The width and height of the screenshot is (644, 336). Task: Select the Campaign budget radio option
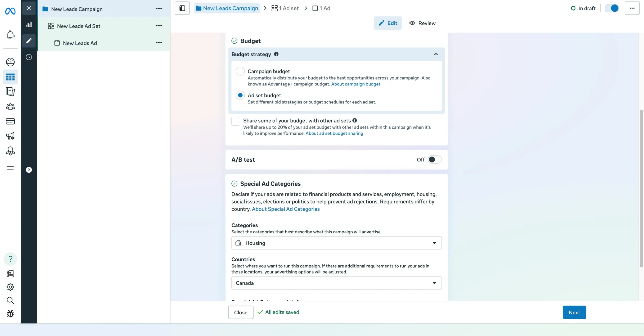tap(240, 71)
